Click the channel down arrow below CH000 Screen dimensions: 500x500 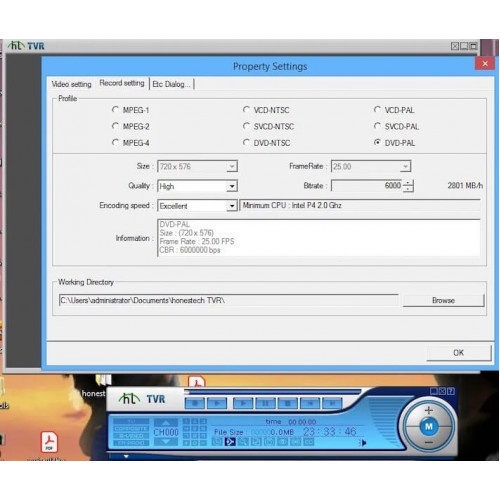click(166, 442)
